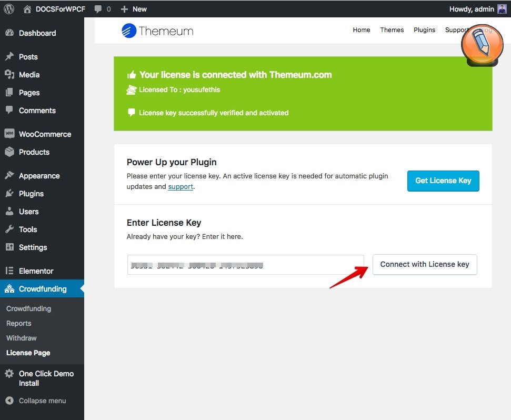511x420 pixels.
Task: Click Howdy, admin account menu
Action: 472,9
